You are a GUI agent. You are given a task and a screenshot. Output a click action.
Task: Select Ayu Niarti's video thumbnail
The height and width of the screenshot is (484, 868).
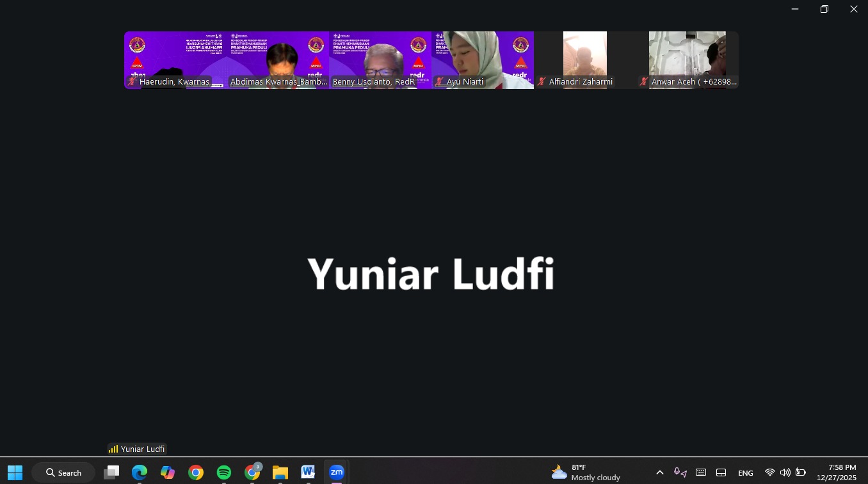point(483,60)
